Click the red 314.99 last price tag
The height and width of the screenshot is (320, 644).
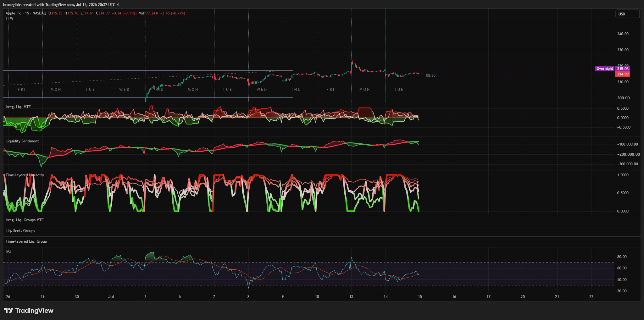click(623, 74)
